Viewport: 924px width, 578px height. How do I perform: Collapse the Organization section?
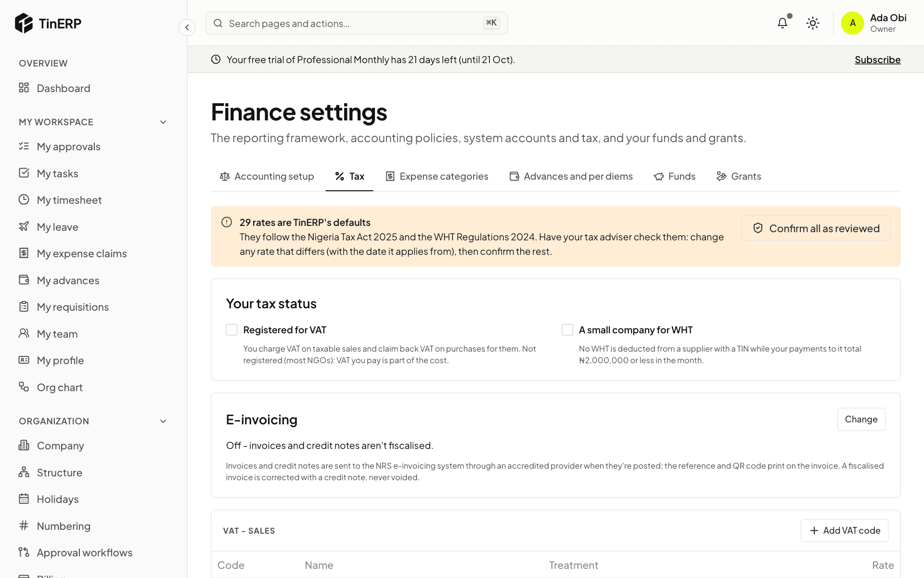tap(163, 421)
